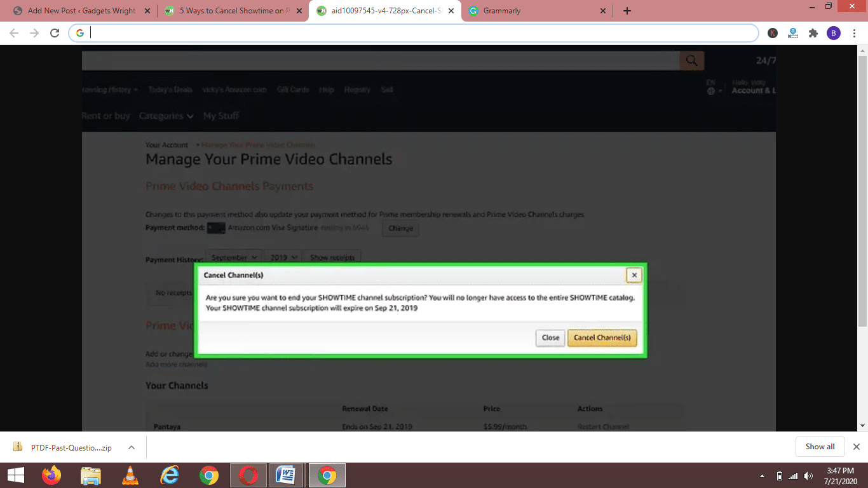Open Opera from the taskbar
868x488 pixels.
click(248, 475)
